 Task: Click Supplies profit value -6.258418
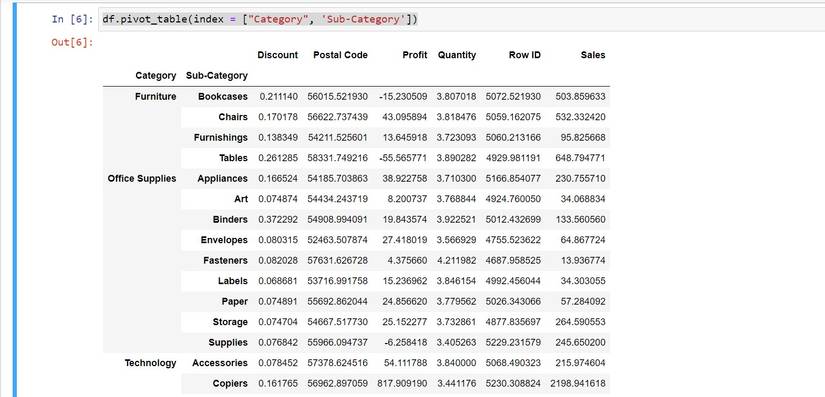(x=406, y=343)
